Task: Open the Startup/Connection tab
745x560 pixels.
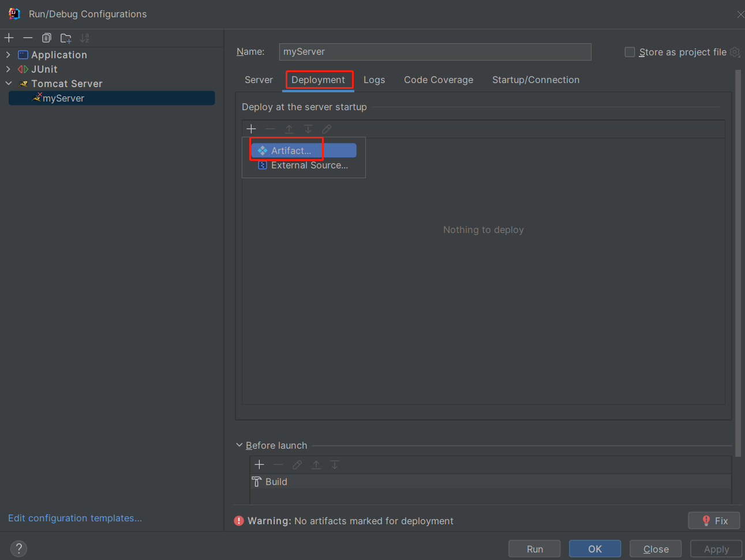Action: coord(536,80)
